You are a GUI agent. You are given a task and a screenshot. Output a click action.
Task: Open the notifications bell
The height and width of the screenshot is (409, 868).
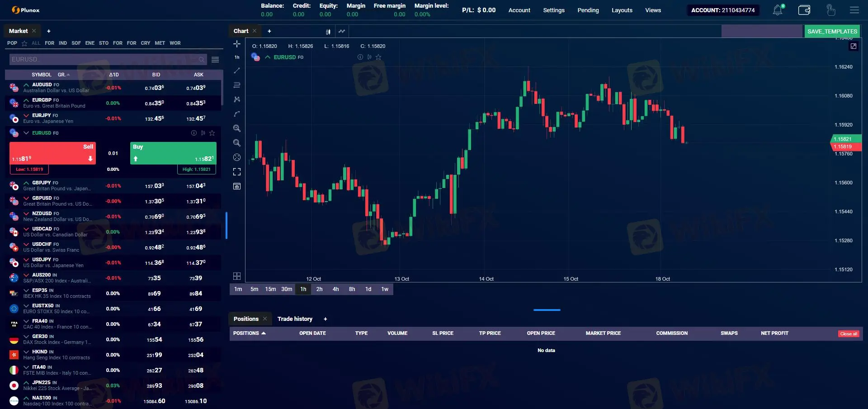coord(777,9)
